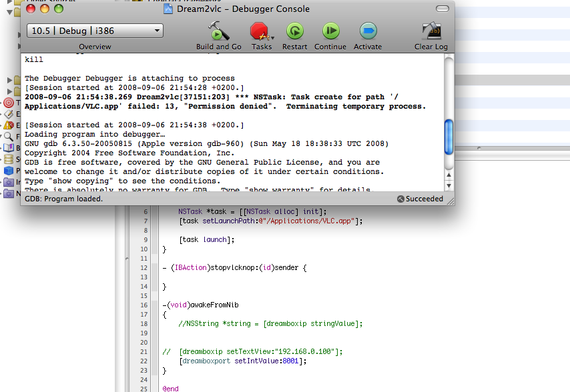This screenshot has height=392, width=570.
Task: Click the console scroll down arrow
Action: coord(449,185)
